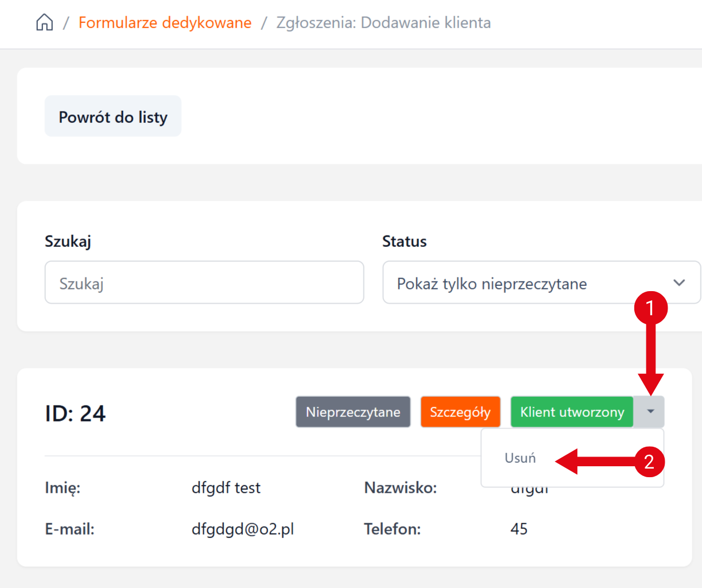
Task: Expand the caret next to Klient utworzony
Action: [650, 412]
